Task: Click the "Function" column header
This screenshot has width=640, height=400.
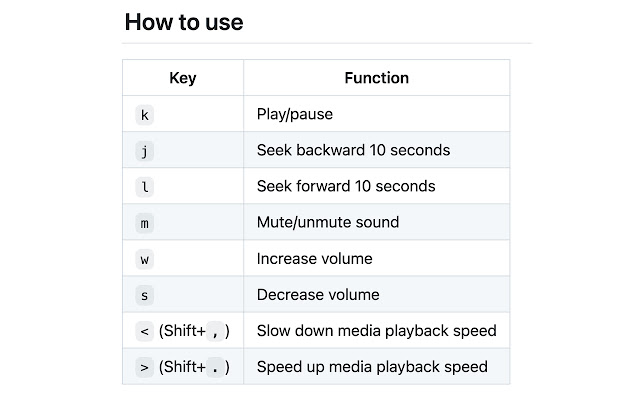Action: (376, 78)
